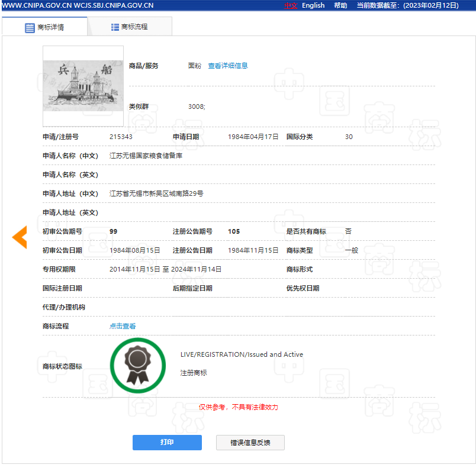
Task: Click the ribbon medal icon inside status badge
Action: 137,363
